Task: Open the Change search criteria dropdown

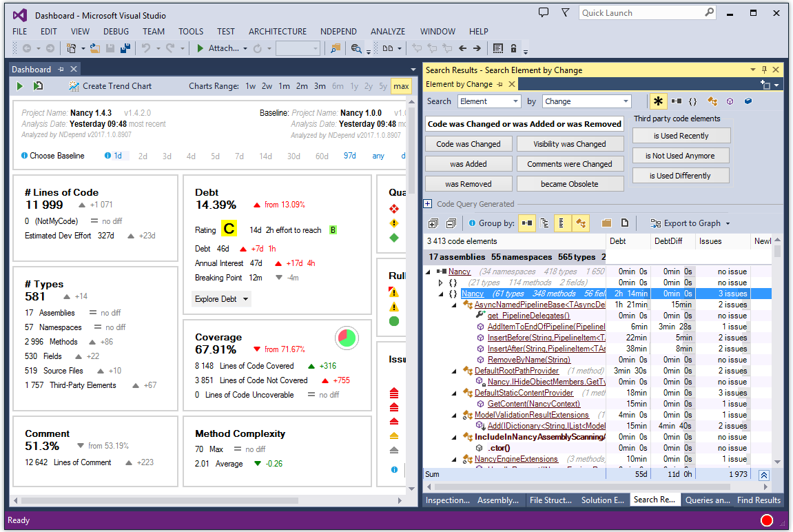Action: 586,101
